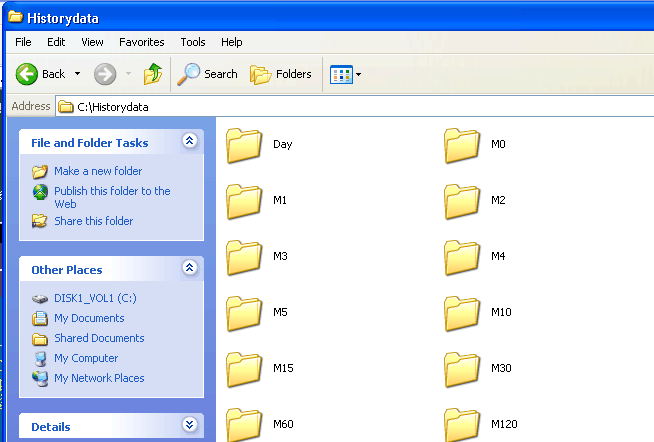The image size is (654, 442).
Task: Select the M5 folder icon
Action: point(244,314)
